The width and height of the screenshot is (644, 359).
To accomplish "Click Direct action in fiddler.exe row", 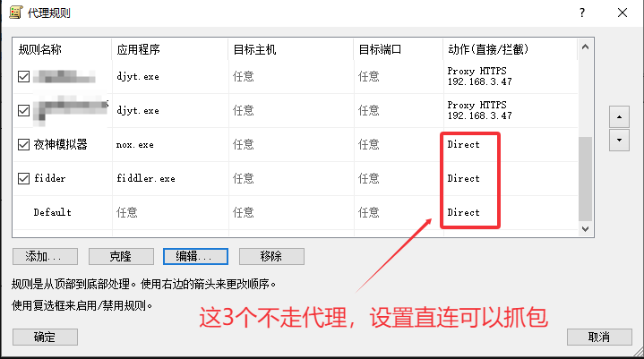I will pyautogui.click(x=463, y=178).
